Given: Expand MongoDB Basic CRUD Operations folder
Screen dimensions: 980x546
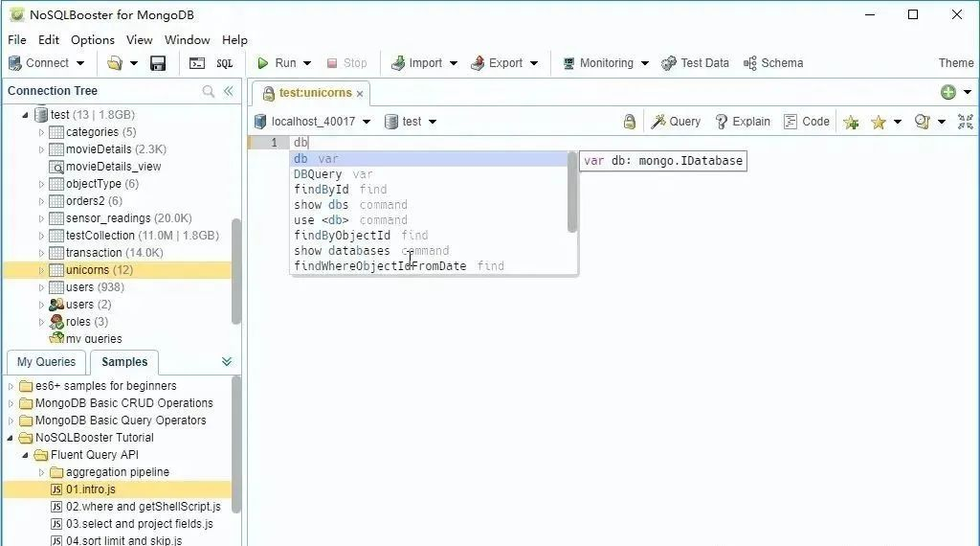Looking at the screenshot, I should [x=11, y=403].
